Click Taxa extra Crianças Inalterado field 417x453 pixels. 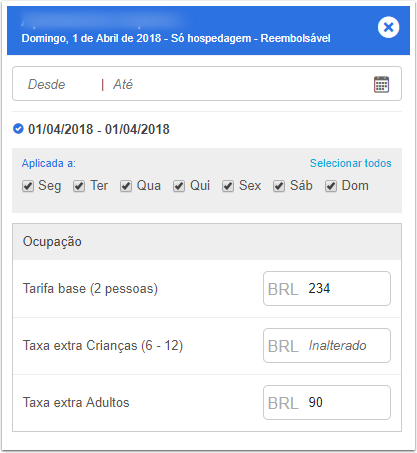coord(327,345)
